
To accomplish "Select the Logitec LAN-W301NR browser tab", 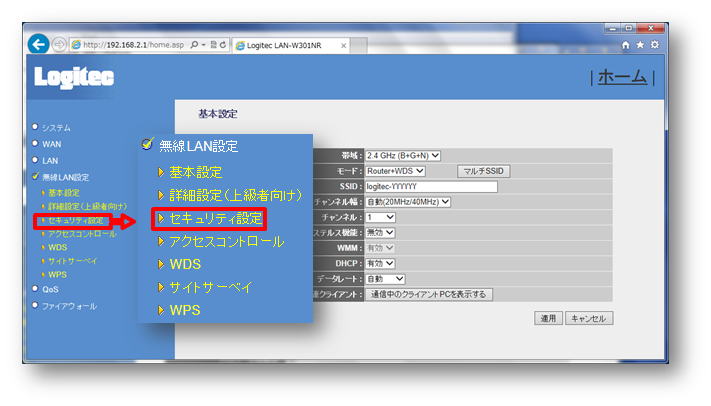I will (291, 45).
